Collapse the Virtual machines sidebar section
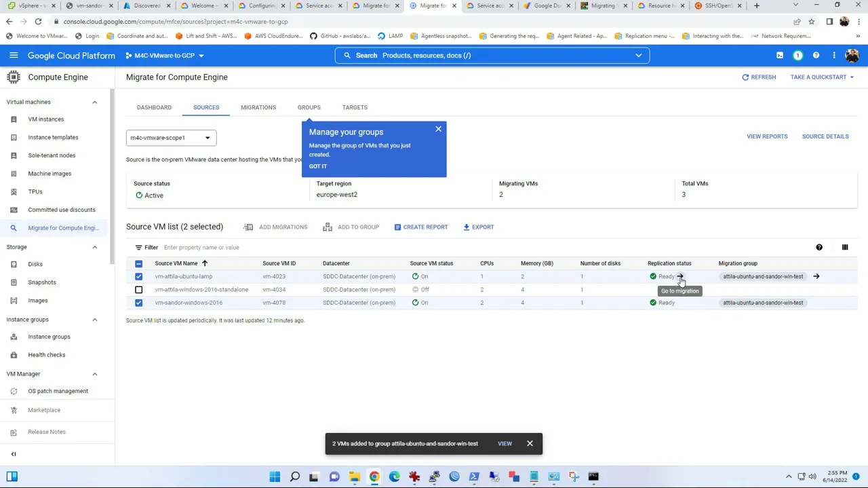The height and width of the screenshot is (488, 868). point(94,102)
